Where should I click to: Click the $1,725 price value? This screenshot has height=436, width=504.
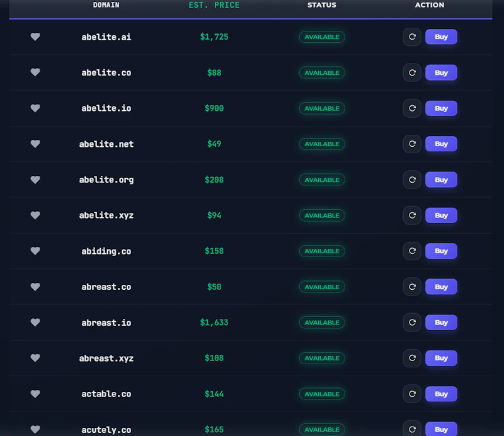[x=214, y=37]
